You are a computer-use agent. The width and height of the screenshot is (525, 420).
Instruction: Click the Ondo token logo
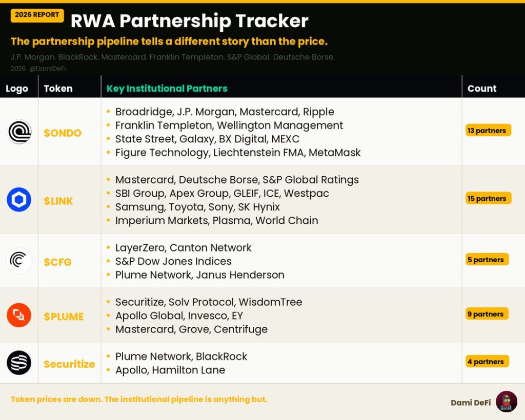click(x=19, y=132)
